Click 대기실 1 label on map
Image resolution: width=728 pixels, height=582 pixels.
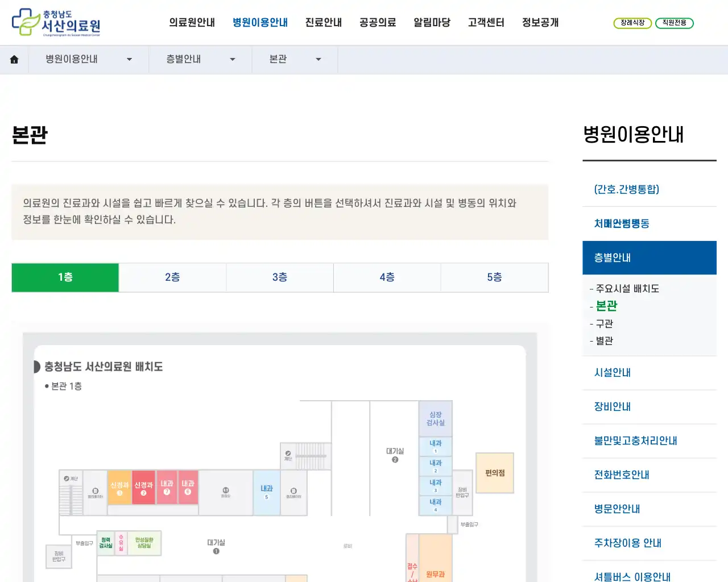[x=216, y=546]
